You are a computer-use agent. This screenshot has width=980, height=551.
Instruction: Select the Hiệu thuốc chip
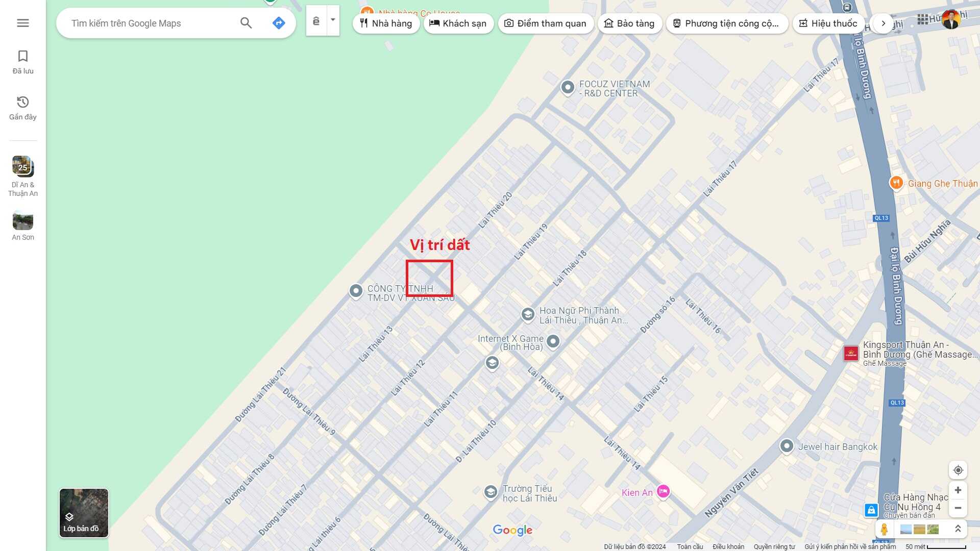[828, 23]
